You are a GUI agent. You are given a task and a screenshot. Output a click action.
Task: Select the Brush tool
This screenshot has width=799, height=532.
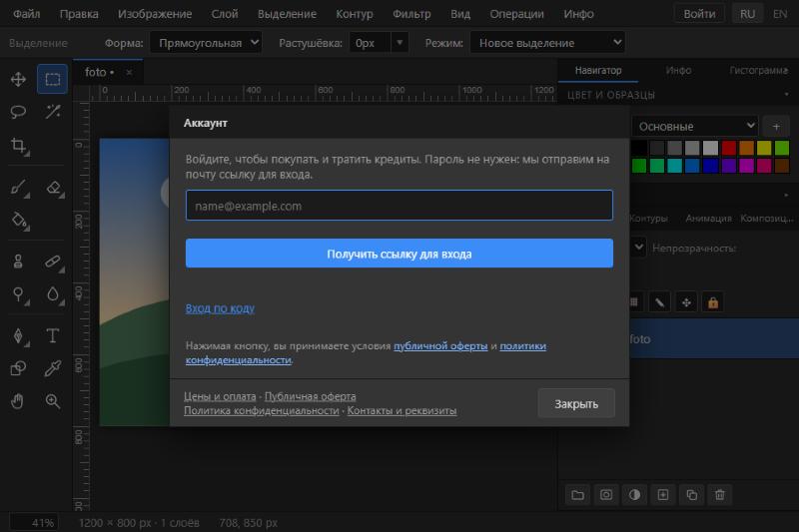18,188
